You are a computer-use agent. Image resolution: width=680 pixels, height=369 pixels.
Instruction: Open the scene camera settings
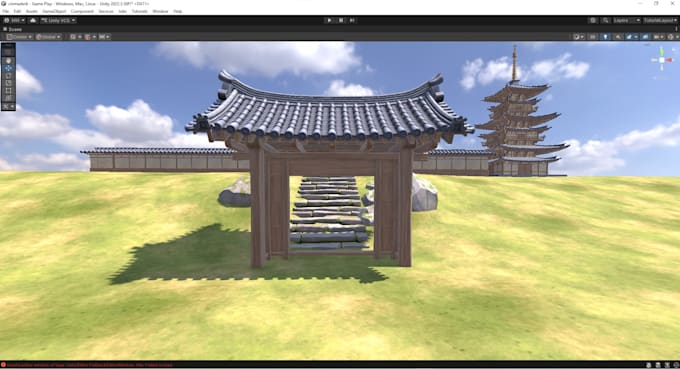pyautogui.click(x=659, y=37)
